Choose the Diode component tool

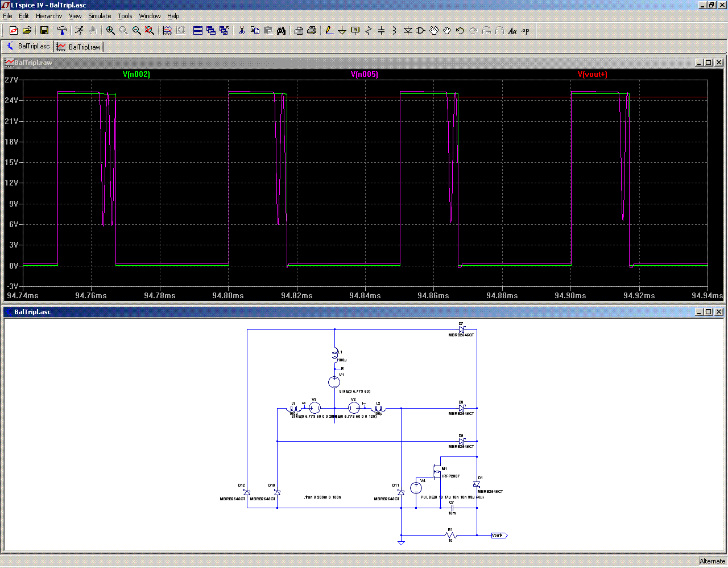click(x=408, y=31)
